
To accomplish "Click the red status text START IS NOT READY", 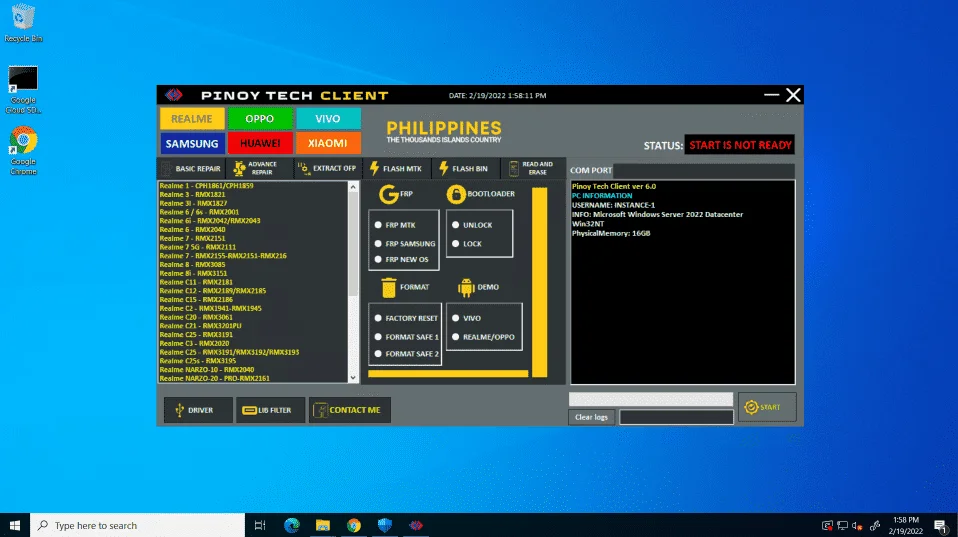I will (740, 145).
